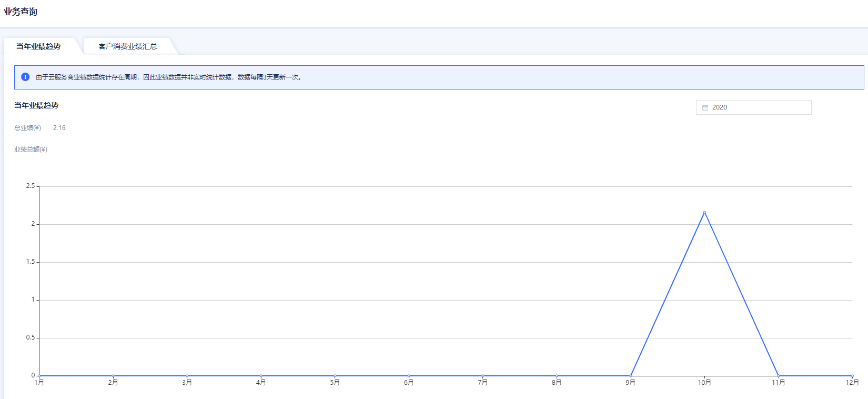The height and width of the screenshot is (399, 868).
Task: Click the blue info icon in notice banner
Action: pyautogui.click(x=25, y=77)
